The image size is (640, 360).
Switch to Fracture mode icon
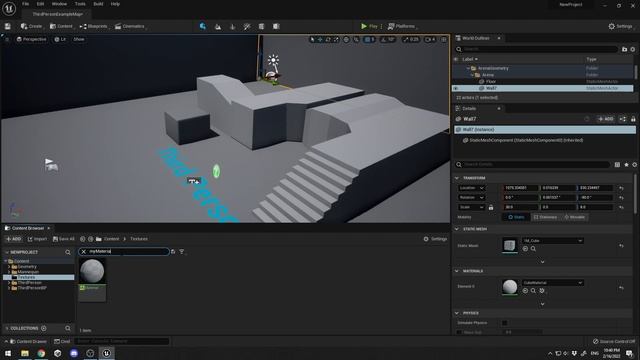pyautogui.click(x=276, y=27)
